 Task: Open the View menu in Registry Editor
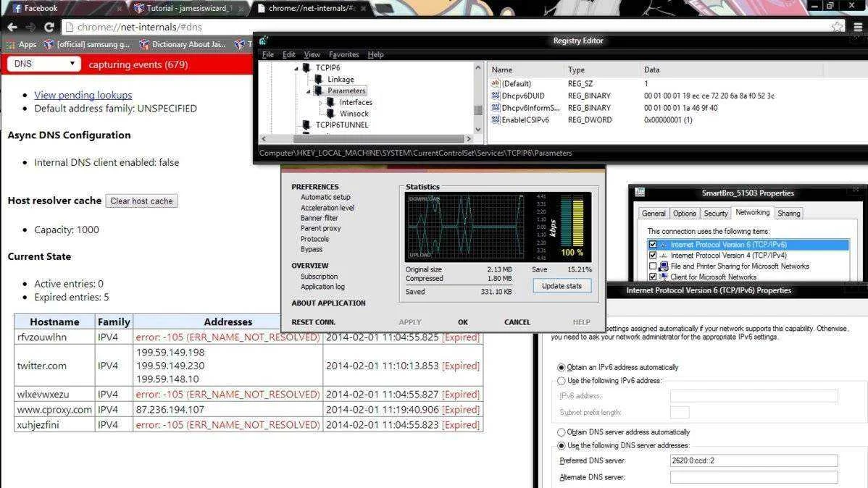coord(312,54)
